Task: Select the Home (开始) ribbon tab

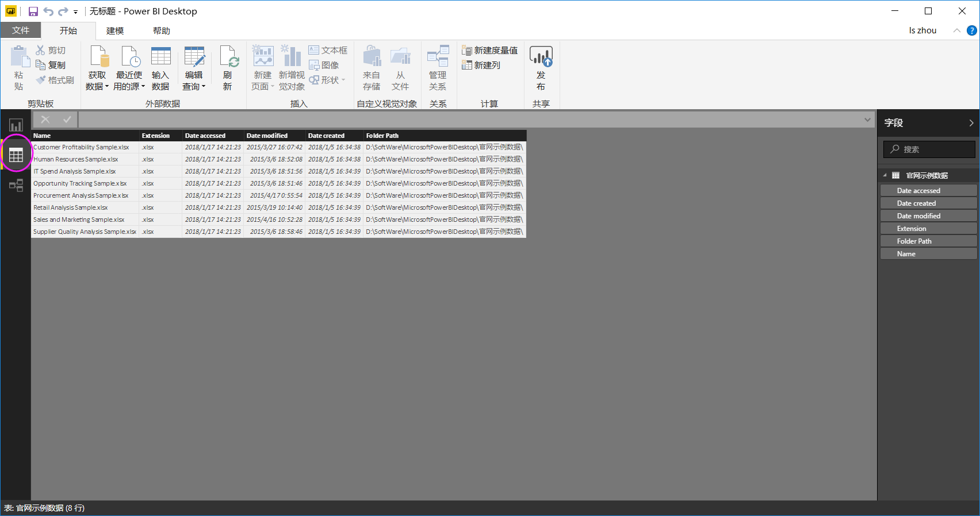Action: click(68, 30)
